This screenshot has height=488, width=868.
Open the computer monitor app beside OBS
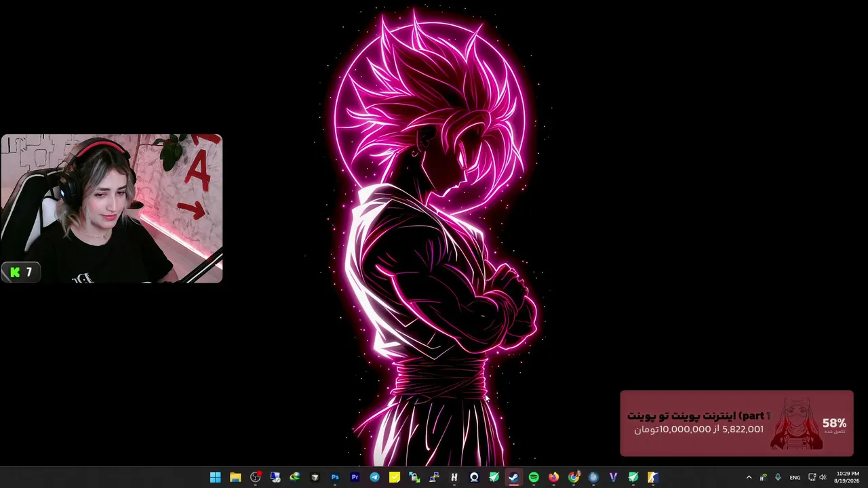tap(275, 477)
